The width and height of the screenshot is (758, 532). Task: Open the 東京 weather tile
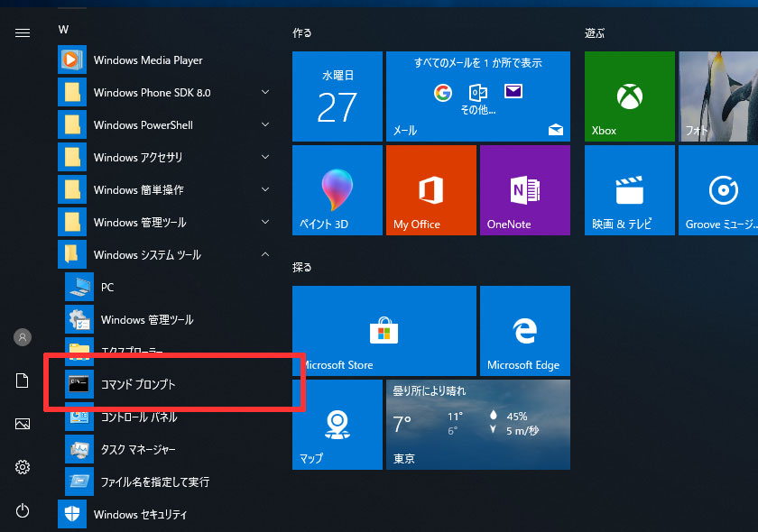(478, 425)
